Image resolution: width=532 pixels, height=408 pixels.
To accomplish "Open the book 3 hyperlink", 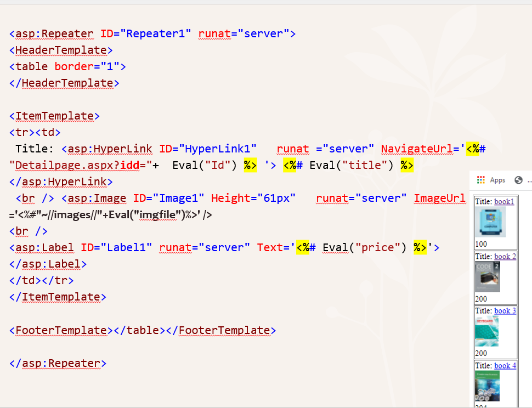I will (505, 310).
